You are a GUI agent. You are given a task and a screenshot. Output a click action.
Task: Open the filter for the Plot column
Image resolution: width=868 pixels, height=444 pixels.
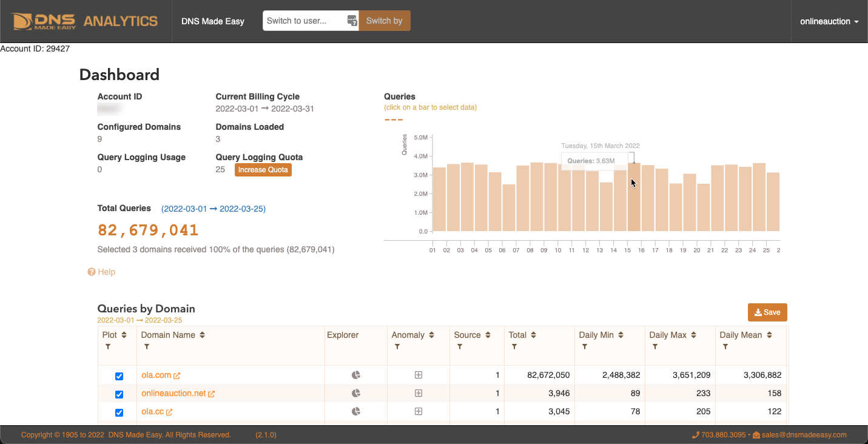(108, 347)
